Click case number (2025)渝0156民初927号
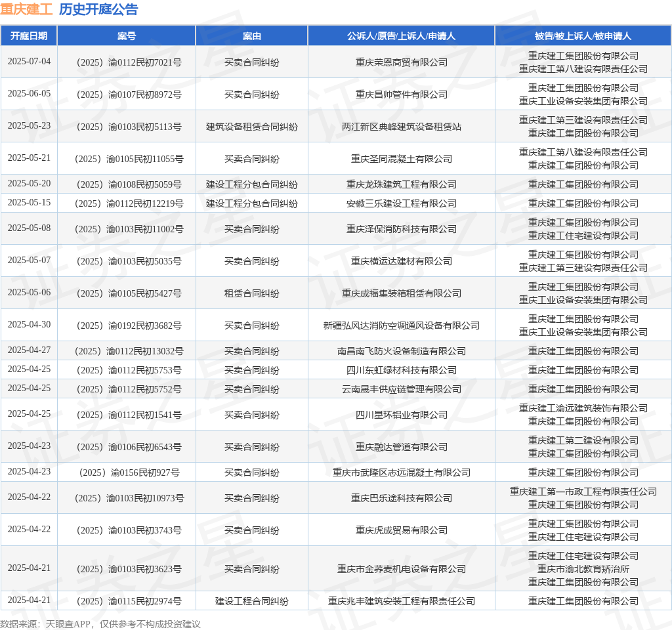The width and height of the screenshot is (672, 630). tap(129, 472)
